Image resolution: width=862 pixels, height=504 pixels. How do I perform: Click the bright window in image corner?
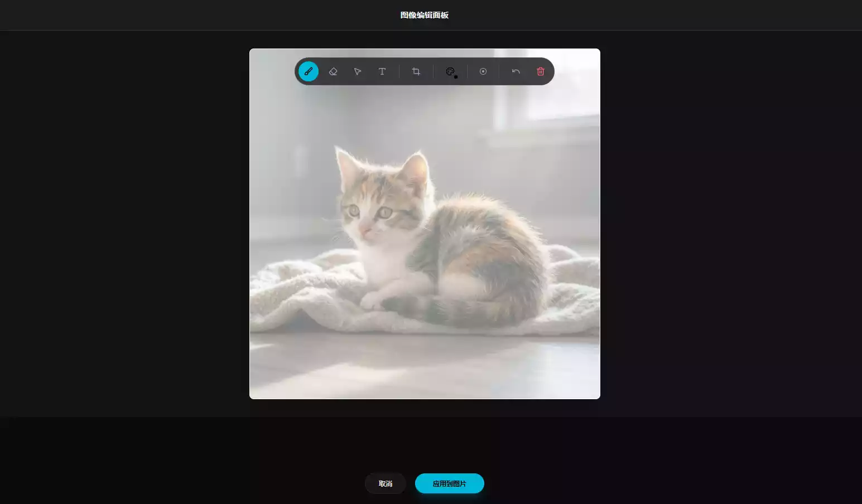pyautogui.click(x=564, y=84)
